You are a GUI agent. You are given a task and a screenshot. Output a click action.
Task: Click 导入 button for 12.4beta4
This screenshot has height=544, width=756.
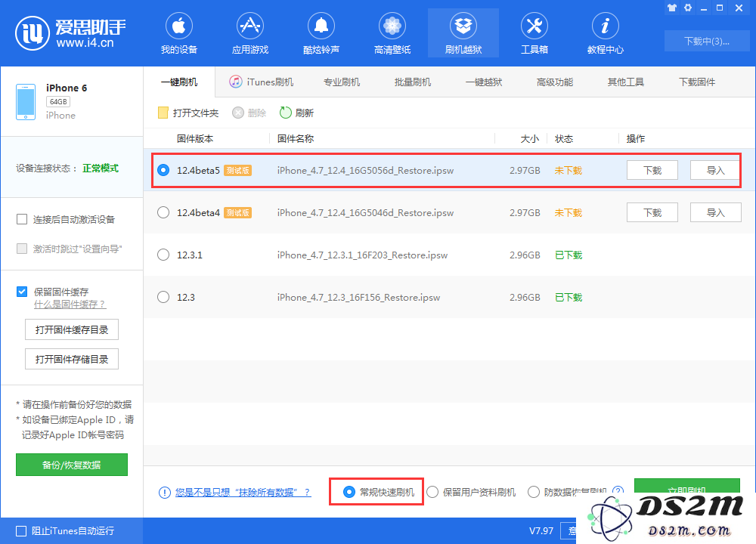coord(715,212)
